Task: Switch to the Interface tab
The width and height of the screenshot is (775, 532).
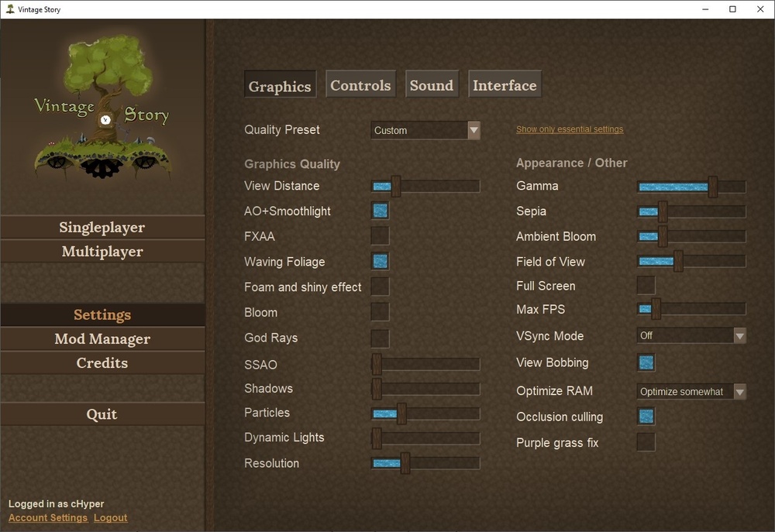Action: tap(505, 85)
